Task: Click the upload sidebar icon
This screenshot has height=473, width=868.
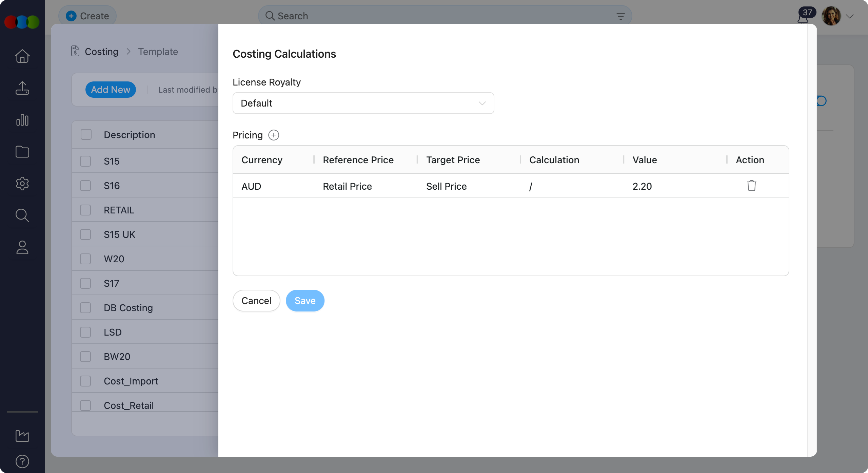Action: click(22, 88)
